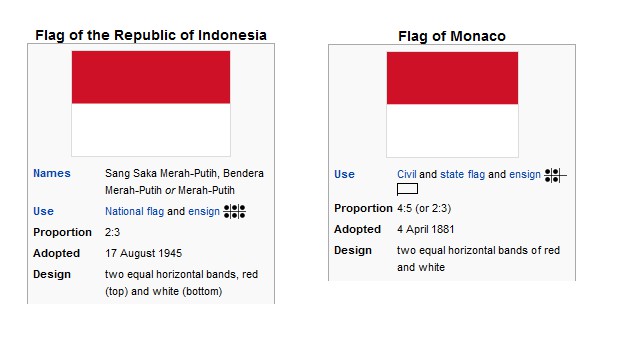This screenshot has height=360, width=621.
Task: Open the Monaco flag image
Action: 452,105
